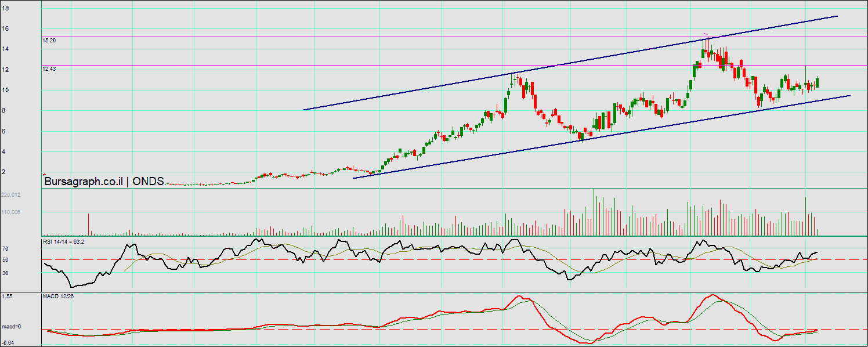Click the 220,012 volume axis label
868x347 pixels.
point(11,195)
